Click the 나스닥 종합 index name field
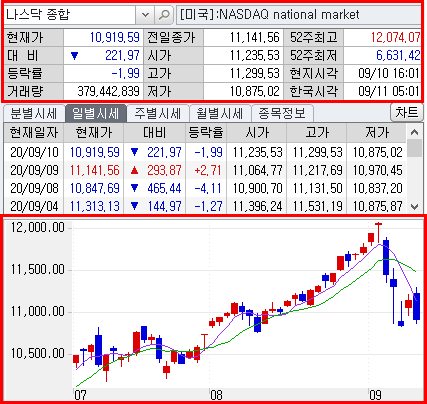Viewport: 427px width, 404px height. point(70,15)
